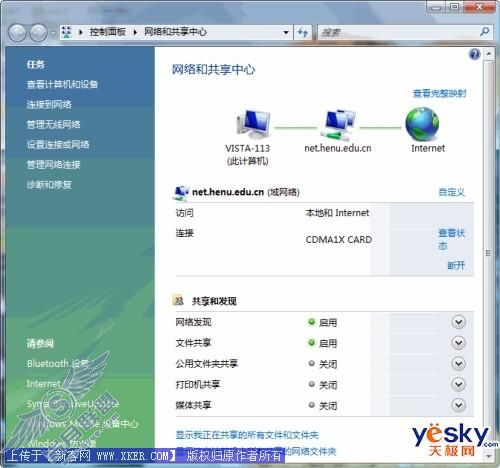
Task: Click the 打印机共享 row label
Action: 198,384
